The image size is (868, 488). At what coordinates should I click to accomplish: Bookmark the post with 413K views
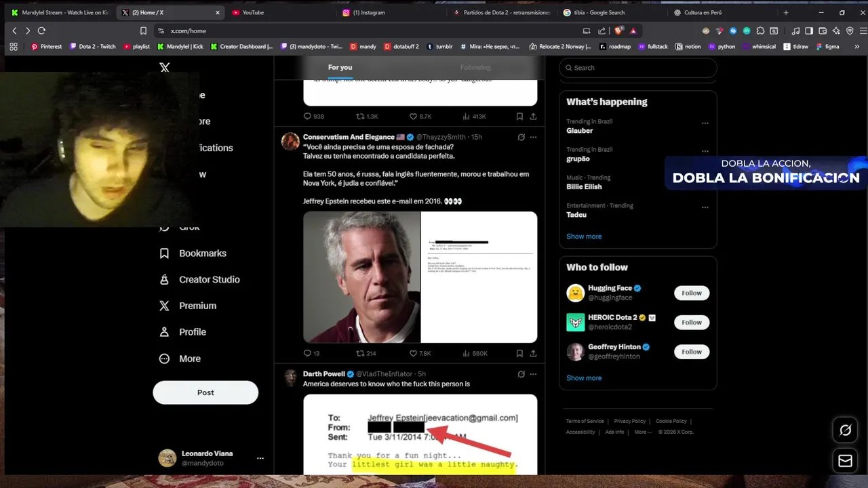[519, 117]
